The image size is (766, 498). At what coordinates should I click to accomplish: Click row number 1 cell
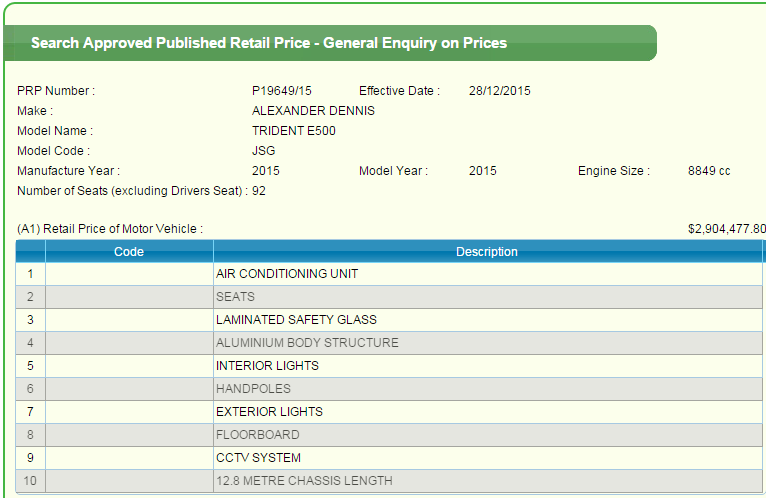(30, 274)
